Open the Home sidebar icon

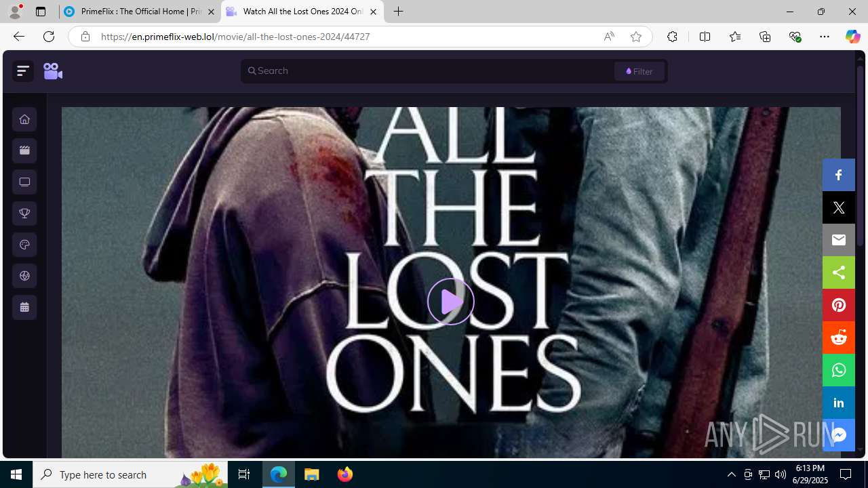pyautogui.click(x=24, y=119)
